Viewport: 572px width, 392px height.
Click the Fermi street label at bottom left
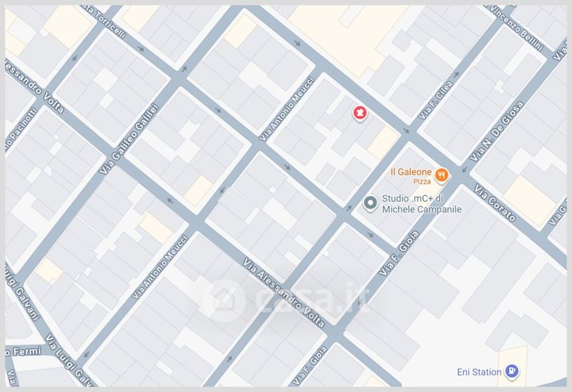click(x=23, y=352)
